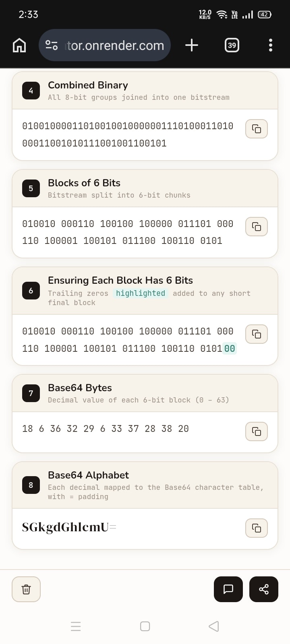Clear the results with the trash icon
The image size is (290, 644).
[x=26, y=589]
